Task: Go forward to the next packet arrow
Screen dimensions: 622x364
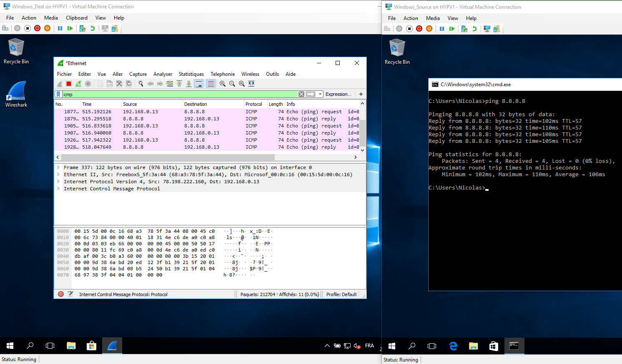Action: pyautogui.click(x=160, y=84)
